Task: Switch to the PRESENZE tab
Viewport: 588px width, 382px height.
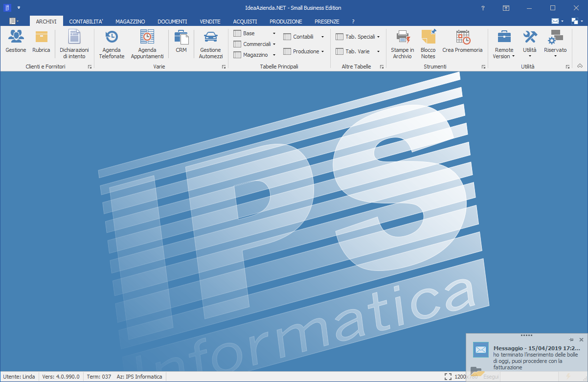Action: 327,22
